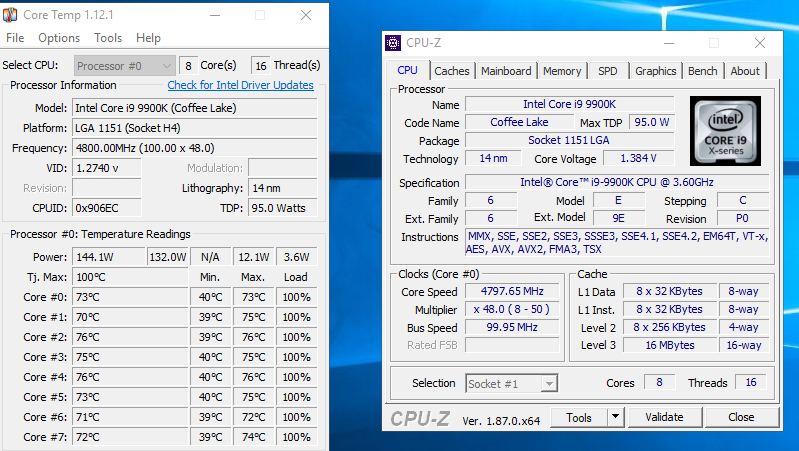The width and height of the screenshot is (799, 451).
Task: Switch to the About tab in CPU-Z
Action: (x=745, y=71)
